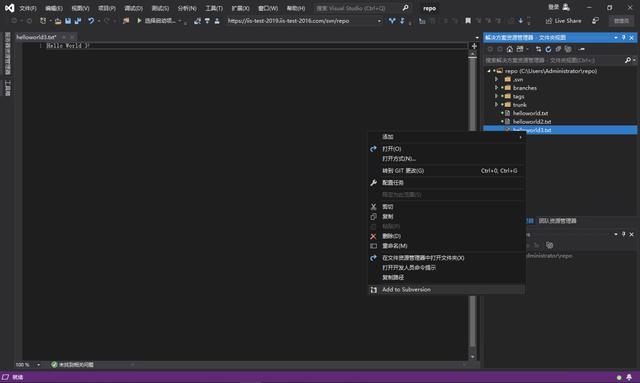Click the white bookmark toolbar icon
The width and height of the screenshot is (640, 383).
pyautogui.click(x=468, y=21)
